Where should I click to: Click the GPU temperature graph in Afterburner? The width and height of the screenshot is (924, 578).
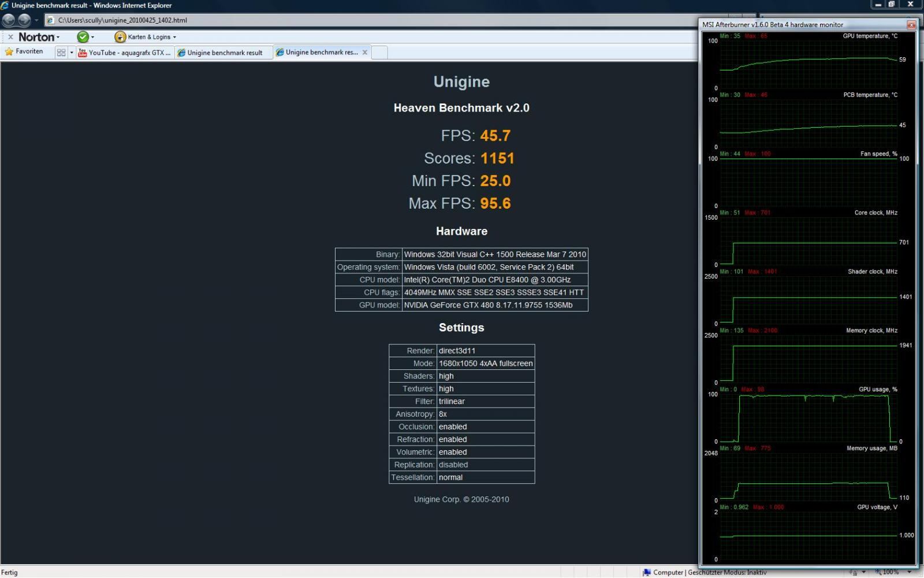click(x=808, y=64)
